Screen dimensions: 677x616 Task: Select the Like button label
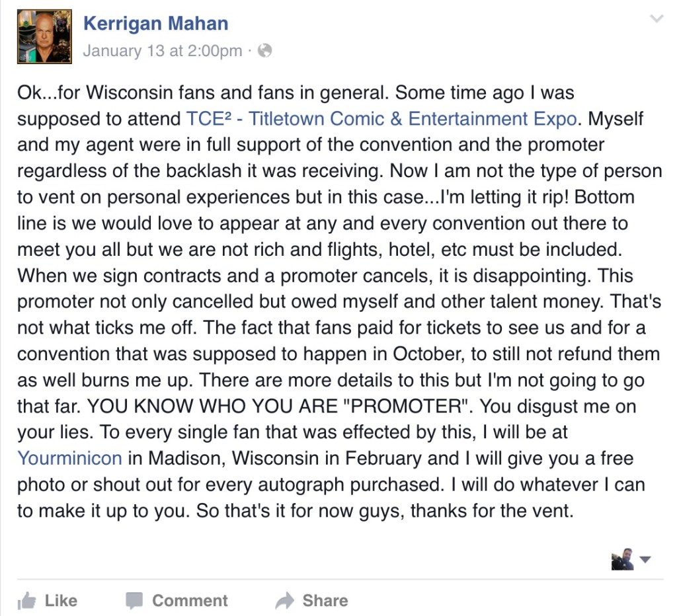[61, 600]
